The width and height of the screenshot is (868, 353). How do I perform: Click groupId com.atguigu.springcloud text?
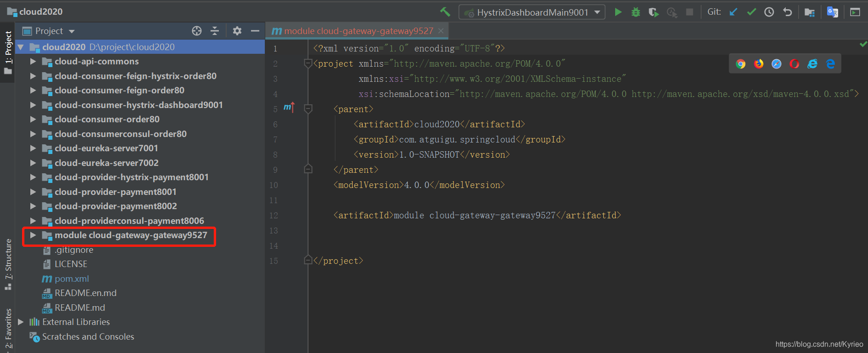tap(459, 139)
